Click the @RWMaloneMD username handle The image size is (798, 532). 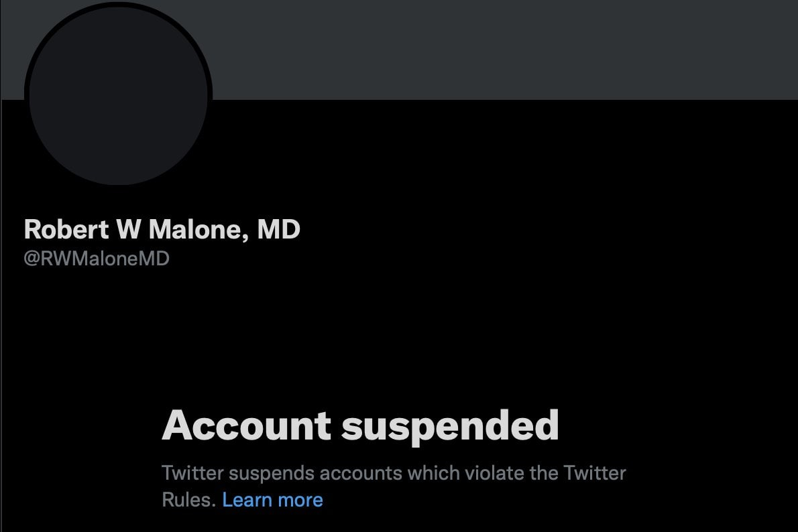(97, 259)
